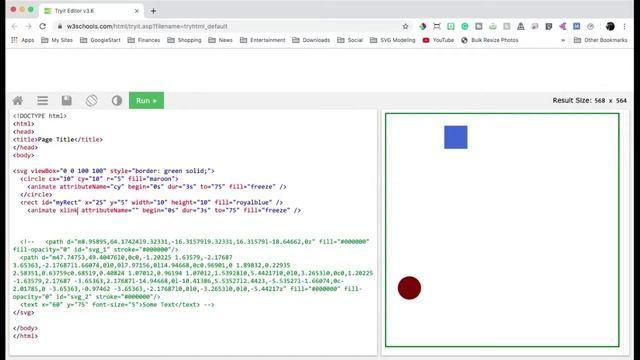Close the Tryit Editor v3.6 tab

[137, 11]
